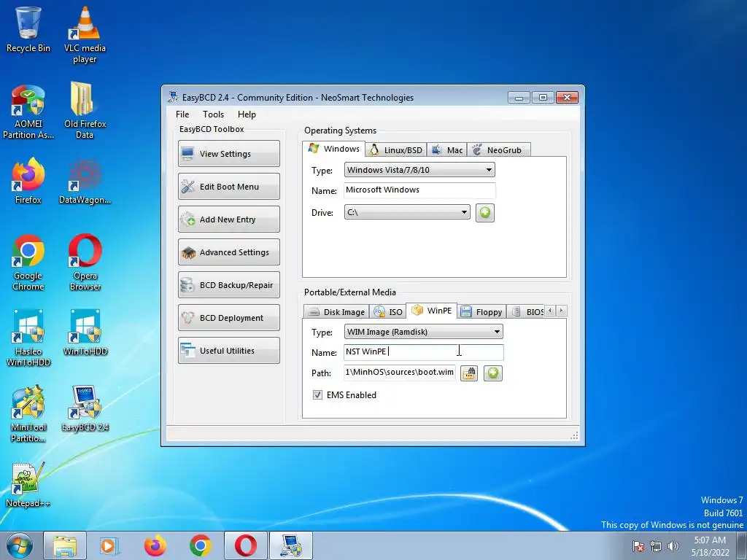
Task: Switch to the NeoGrub tab
Action: pos(498,150)
